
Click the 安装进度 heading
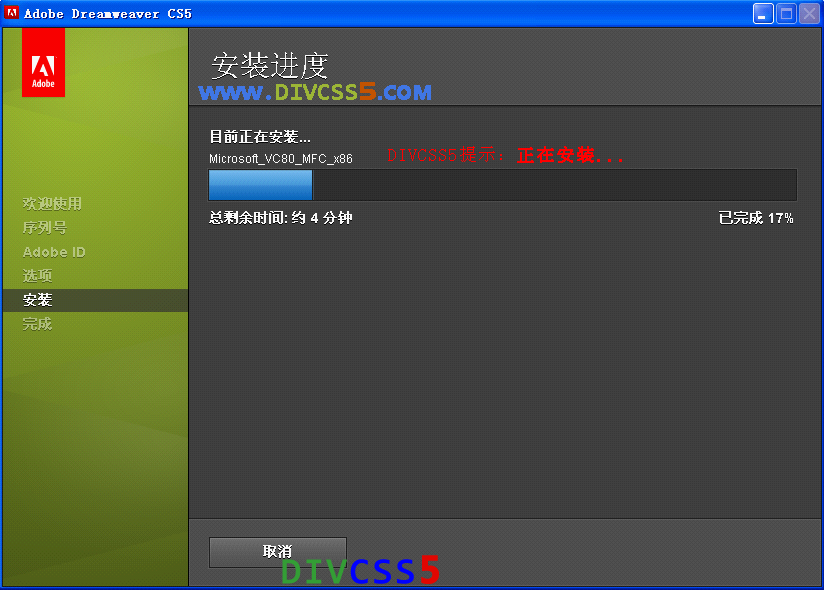click(x=270, y=66)
